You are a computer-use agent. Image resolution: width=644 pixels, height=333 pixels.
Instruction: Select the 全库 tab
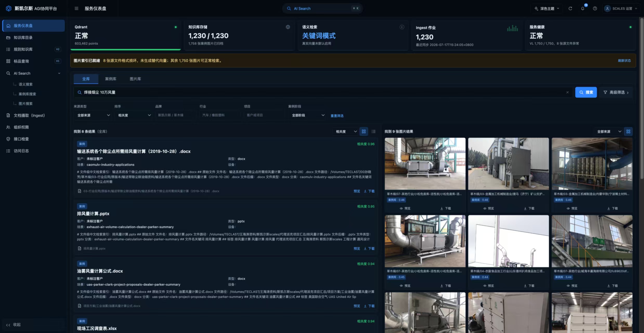tap(86, 79)
